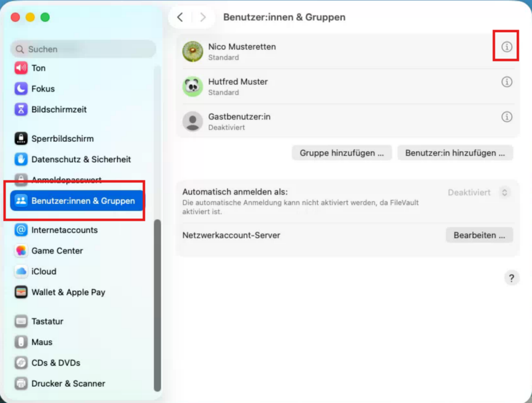Image resolution: width=532 pixels, height=403 pixels.
Task: Open Bildschirmzeit hourglass icon
Action: click(x=21, y=109)
